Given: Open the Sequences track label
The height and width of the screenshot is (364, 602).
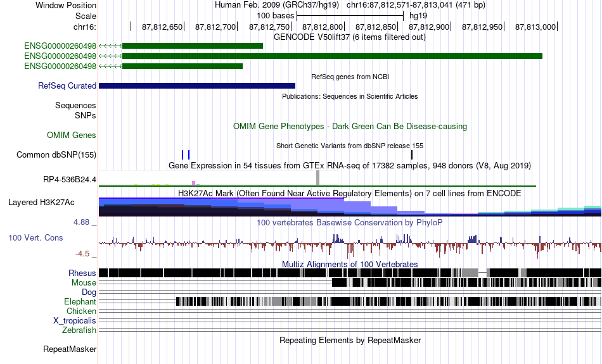Looking at the screenshot, I should tap(75, 106).
